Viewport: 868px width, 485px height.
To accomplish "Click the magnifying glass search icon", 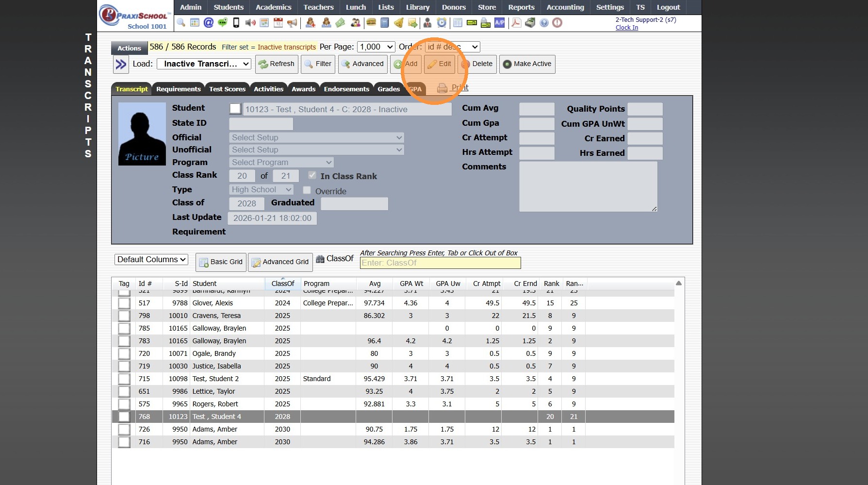I will (181, 23).
